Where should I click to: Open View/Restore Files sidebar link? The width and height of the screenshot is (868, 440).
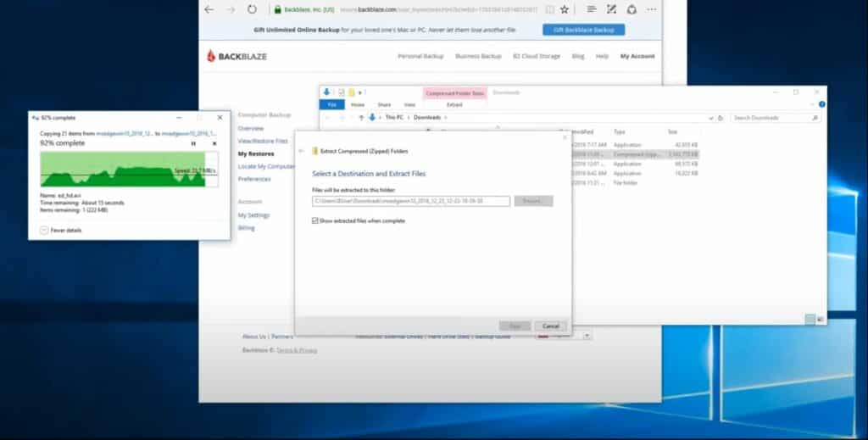point(263,141)
